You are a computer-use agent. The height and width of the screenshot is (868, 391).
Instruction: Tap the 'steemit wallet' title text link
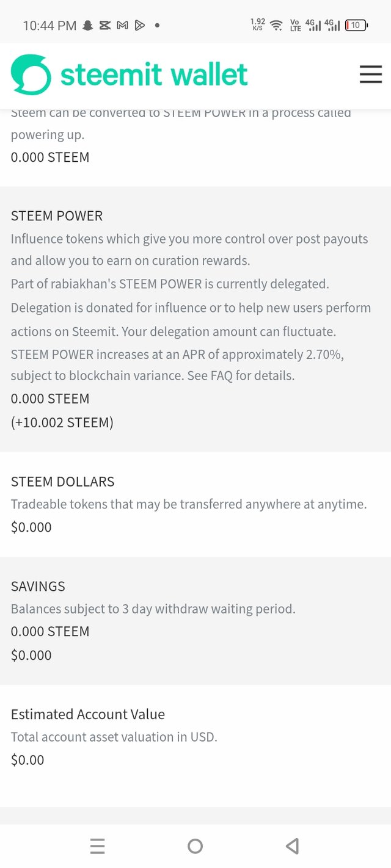pyautogui.click(x=154, y=75)
